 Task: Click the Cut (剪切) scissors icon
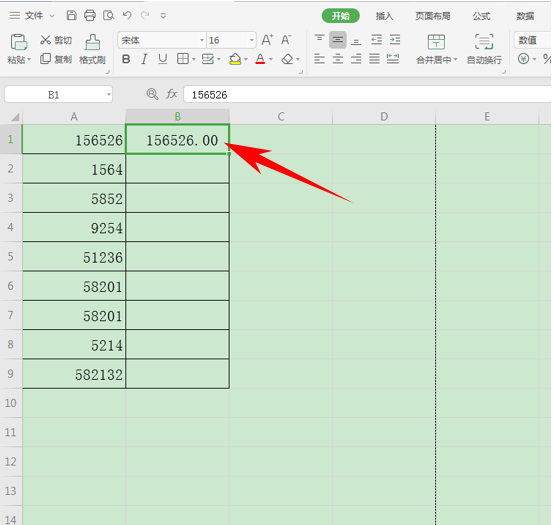45,40
